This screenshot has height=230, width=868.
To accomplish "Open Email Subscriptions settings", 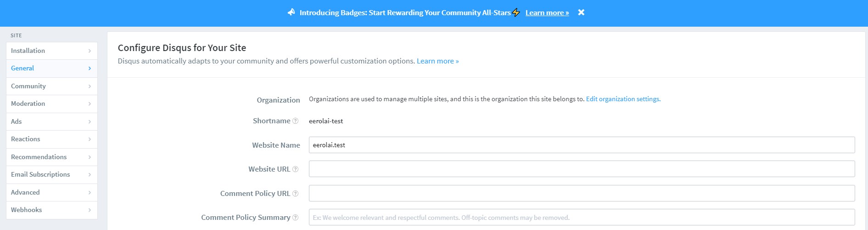I will (52, 174).
